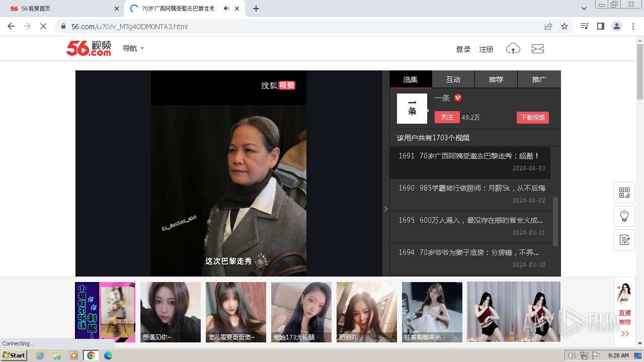The width and height of the screenshot is (644, 362).
Task: Toggle the browser side panel
Action: pyautogui.click(x=601, y=26)
